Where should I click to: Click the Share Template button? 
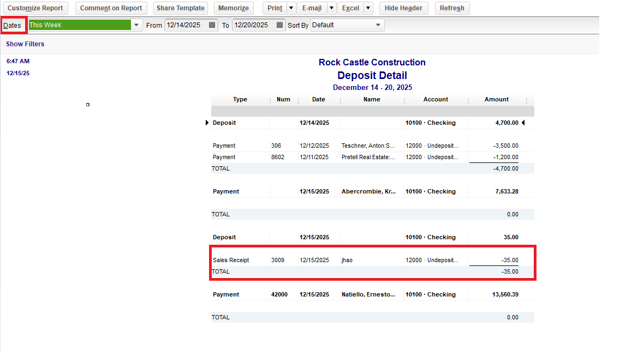pos(180,8)
